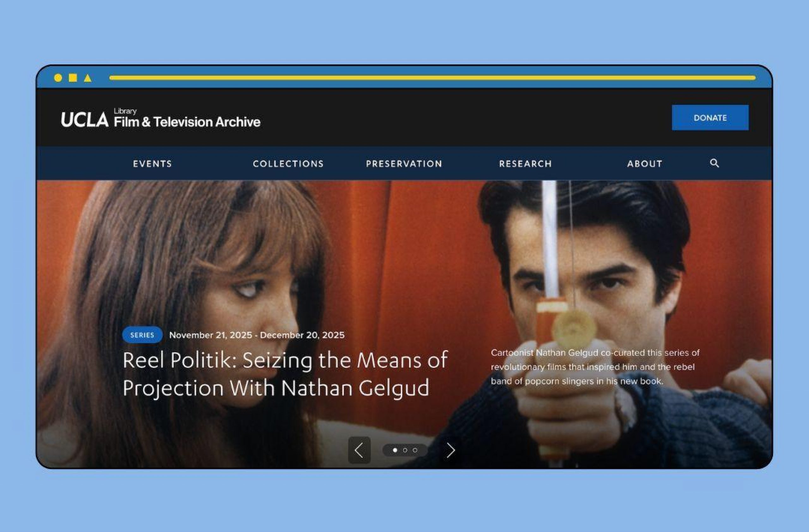Click the blue Donate button

point(710,118)
